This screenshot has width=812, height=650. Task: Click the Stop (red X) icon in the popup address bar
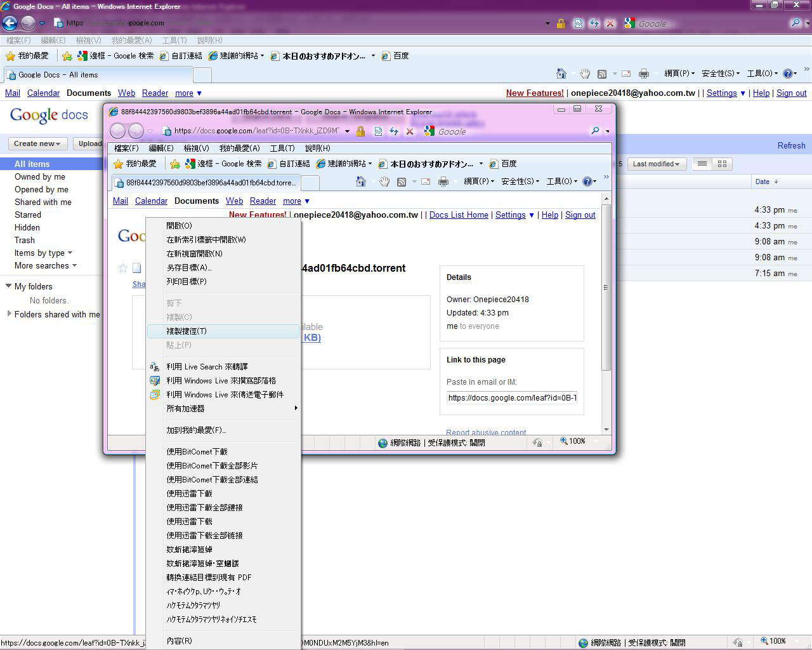pyautogui.click(x=410, y=131)
